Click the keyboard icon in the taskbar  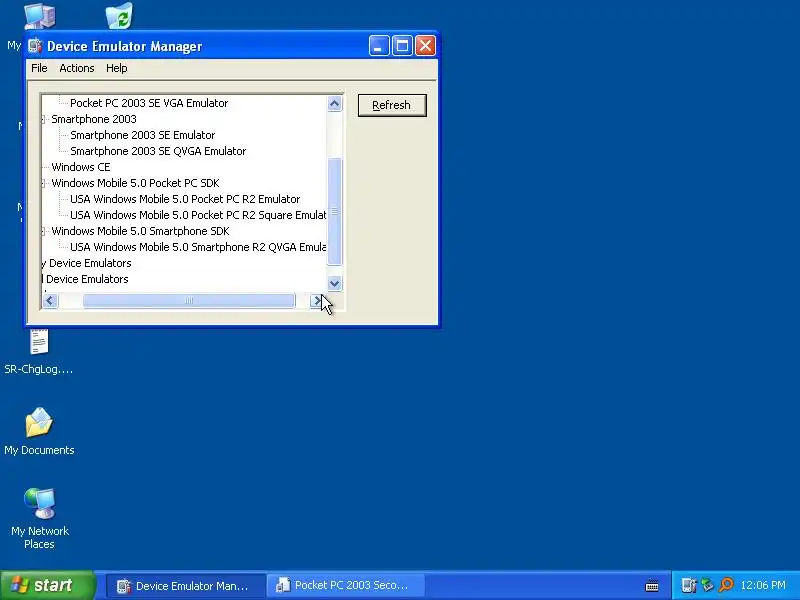click(652, 585)
